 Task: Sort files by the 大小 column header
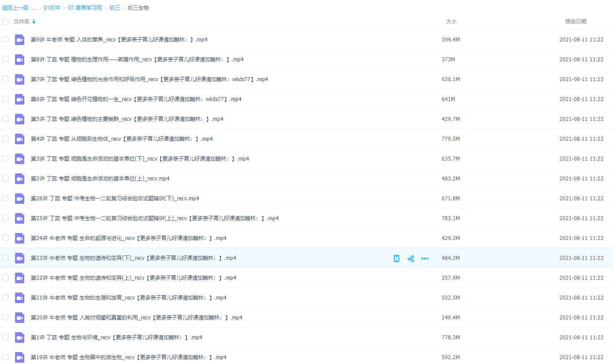click(x=451, y=22)
